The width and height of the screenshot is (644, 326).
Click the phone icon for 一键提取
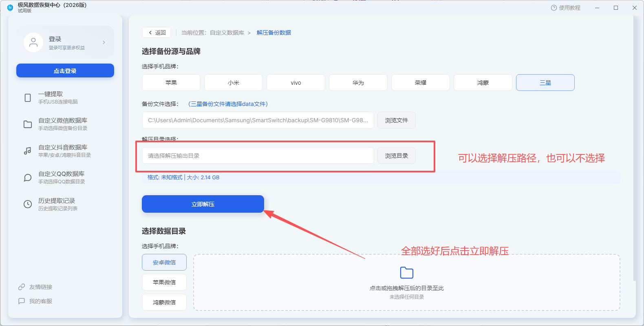[x=28, y=98]
